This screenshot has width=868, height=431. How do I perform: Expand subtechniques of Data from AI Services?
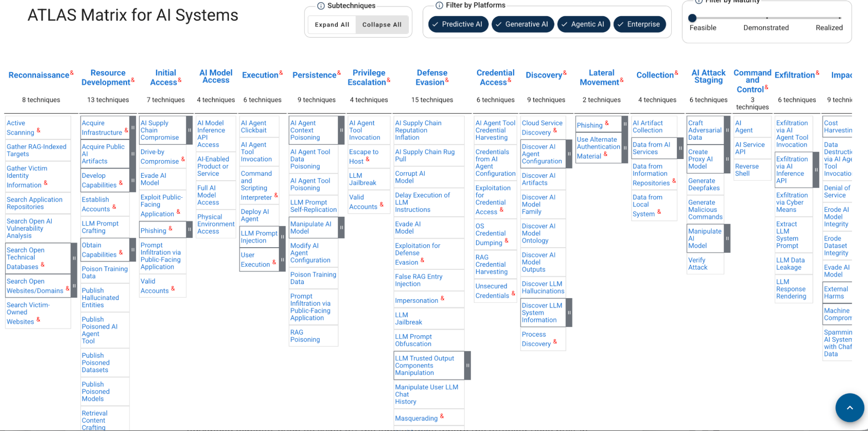(680, 148)
